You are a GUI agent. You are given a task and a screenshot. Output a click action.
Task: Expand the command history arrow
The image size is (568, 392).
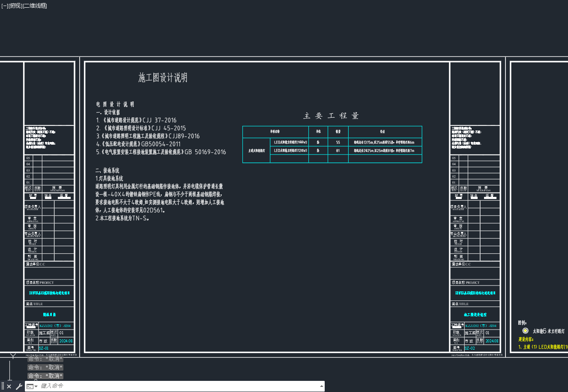point(321,386)
